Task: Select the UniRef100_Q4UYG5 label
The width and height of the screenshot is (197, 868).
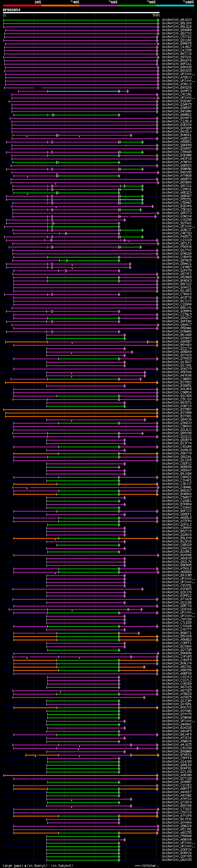Action: [x=176, y=860]
